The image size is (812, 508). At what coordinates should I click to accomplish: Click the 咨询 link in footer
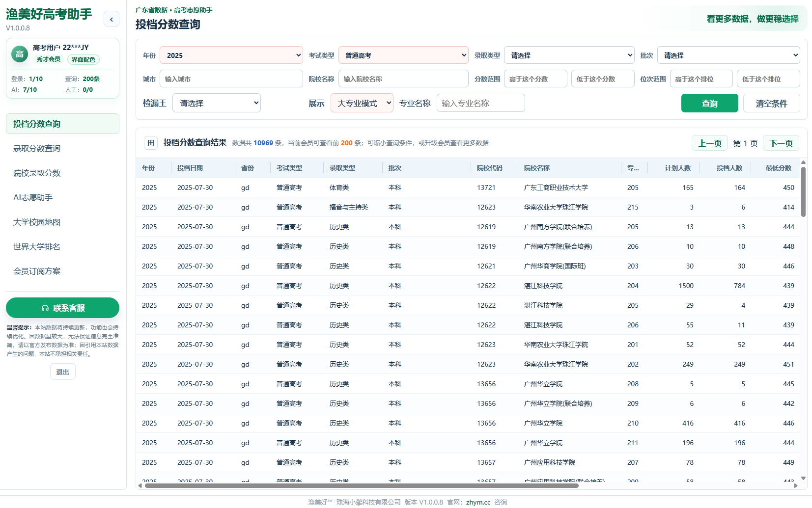coord(501,502)
